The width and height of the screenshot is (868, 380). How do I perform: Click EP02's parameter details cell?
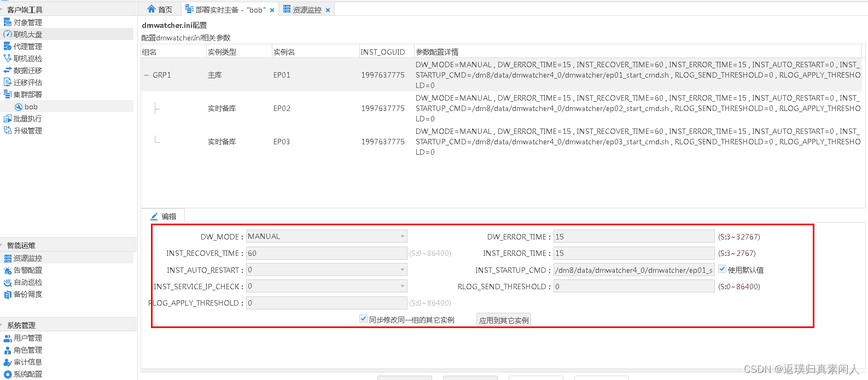[x=638, y=108]
